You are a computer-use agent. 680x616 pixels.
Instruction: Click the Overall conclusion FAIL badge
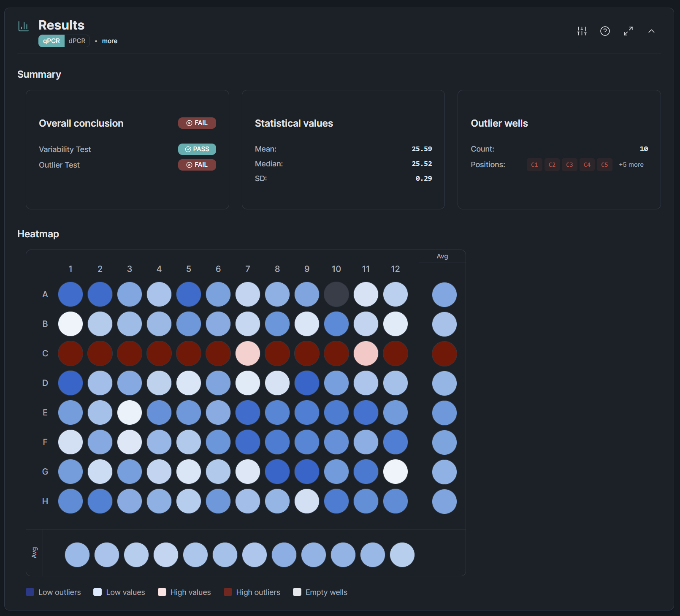tap(197, 123)
